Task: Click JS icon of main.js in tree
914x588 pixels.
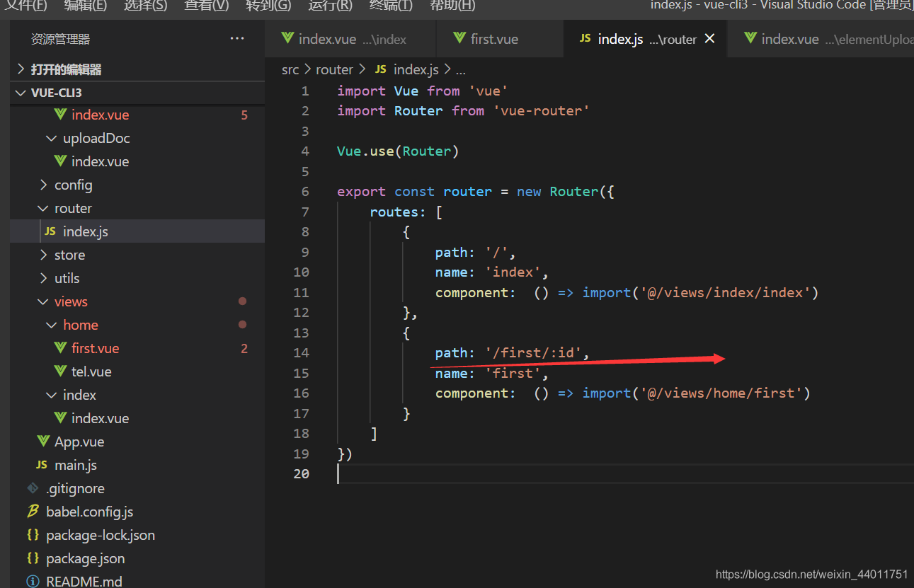Action: pyautogui.click(x=42, y=465)
